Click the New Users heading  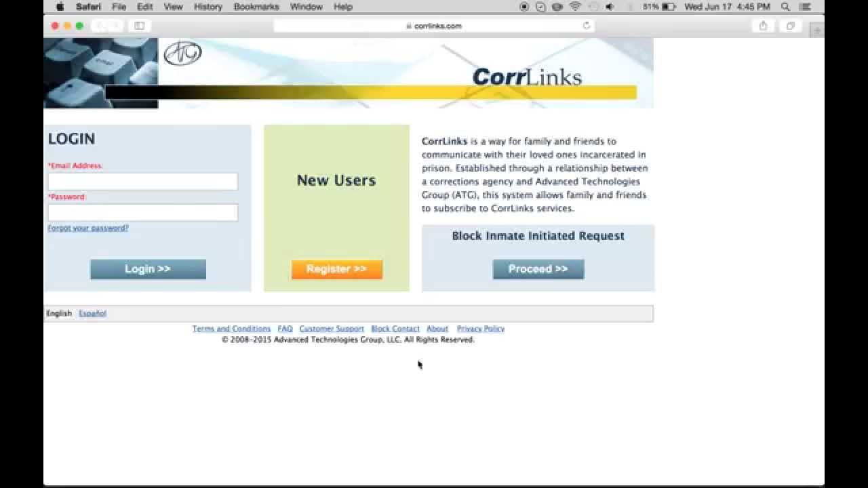click(336, 180)
